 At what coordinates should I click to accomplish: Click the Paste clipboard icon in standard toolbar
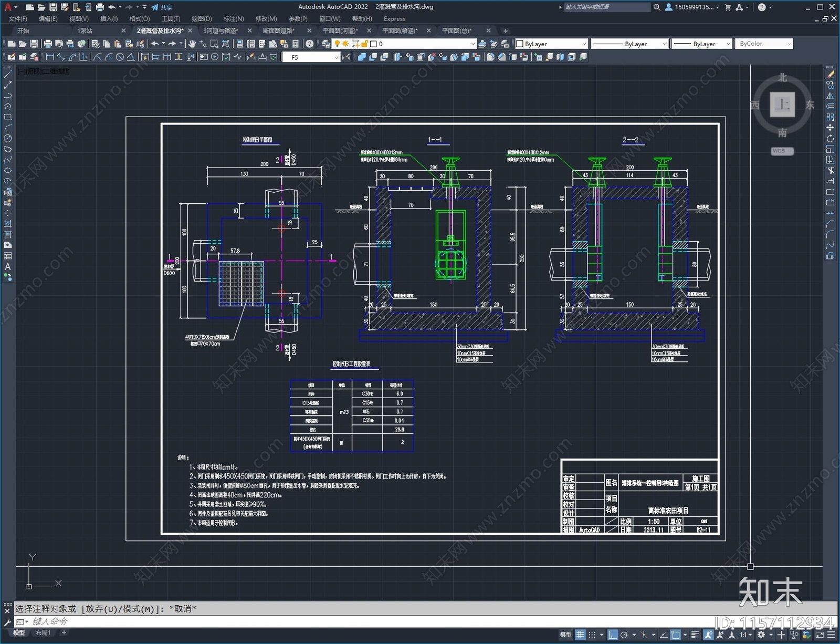pyautogui.click(x=118, y=44)
